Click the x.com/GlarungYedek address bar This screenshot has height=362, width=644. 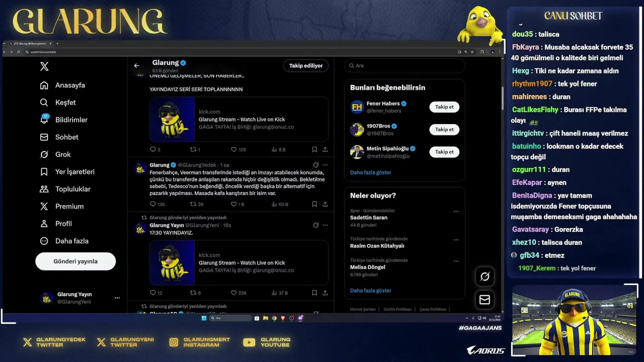coord(239,52)
